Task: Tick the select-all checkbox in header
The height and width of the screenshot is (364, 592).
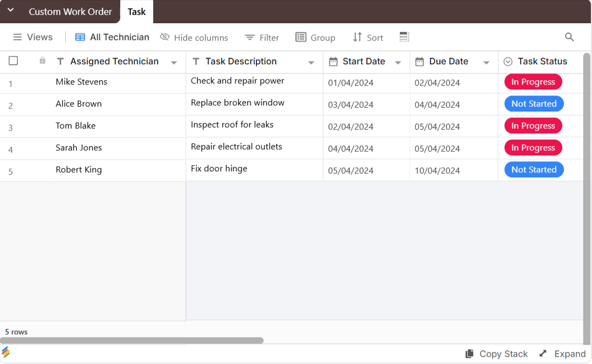Action: 13,60
